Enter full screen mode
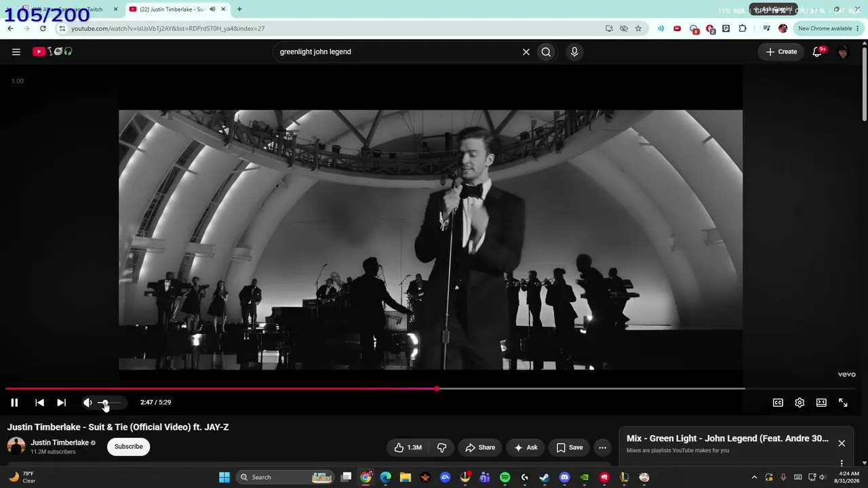The height and width of the screenshot is (488, 868). click(843, 403)
